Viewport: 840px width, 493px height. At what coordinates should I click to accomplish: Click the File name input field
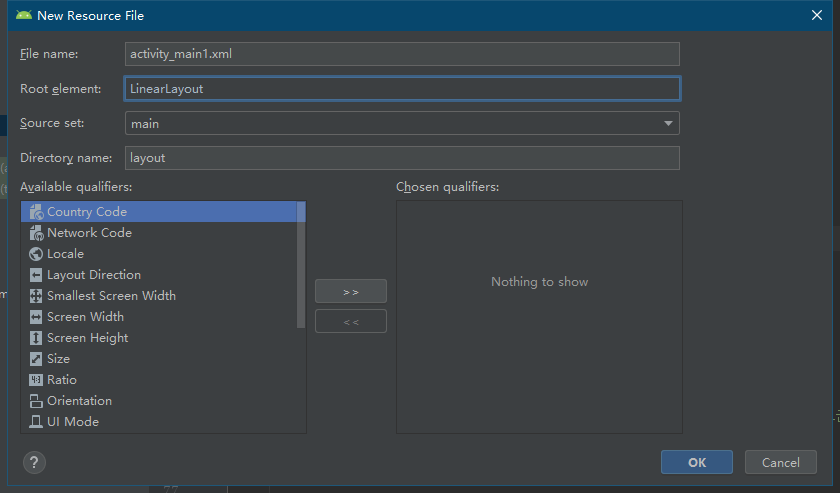point(402,54)
